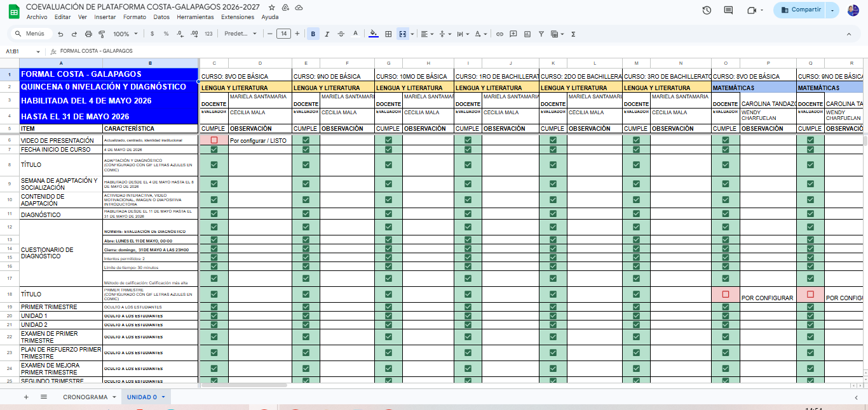The width and height of the screenshot is (868, 410).
Task: Insert a link using the toolbar icon
Action: tap(499, 34)
